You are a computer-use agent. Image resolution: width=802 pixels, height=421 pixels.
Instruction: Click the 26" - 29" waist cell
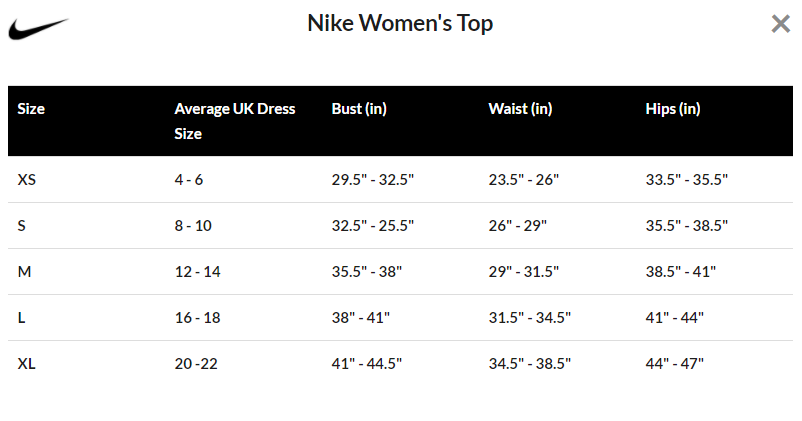tap(518, 226)
